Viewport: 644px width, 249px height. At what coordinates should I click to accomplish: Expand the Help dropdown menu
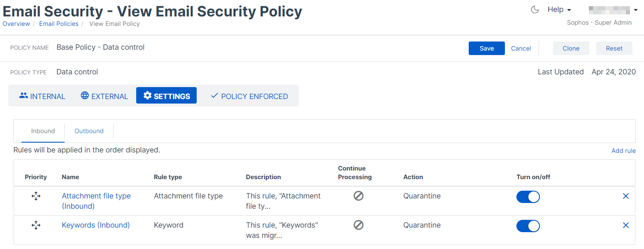point(559,10)
